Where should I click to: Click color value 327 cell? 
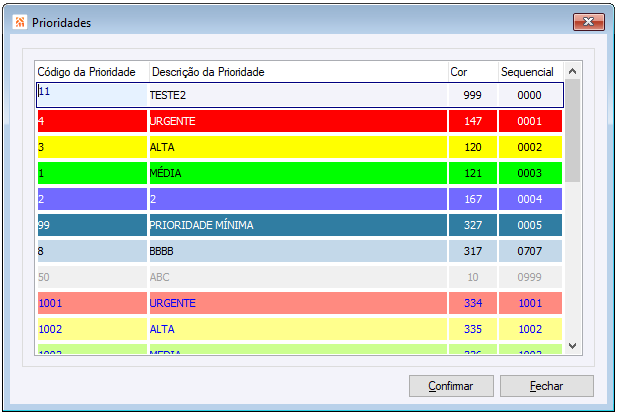click(x=473, y=225)
